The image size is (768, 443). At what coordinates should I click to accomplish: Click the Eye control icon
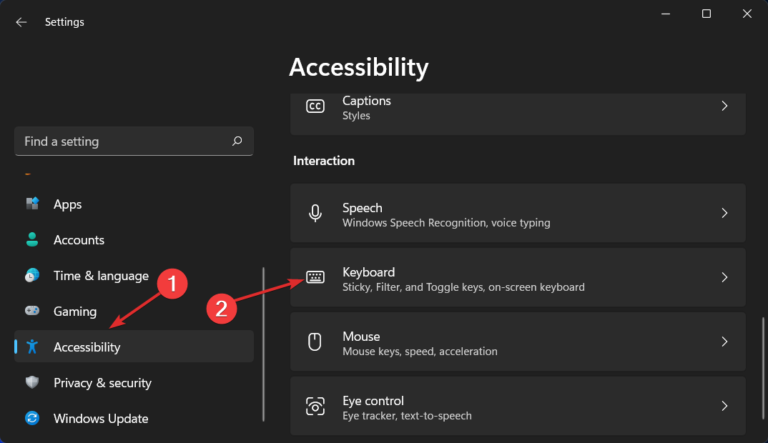(315, 406)
